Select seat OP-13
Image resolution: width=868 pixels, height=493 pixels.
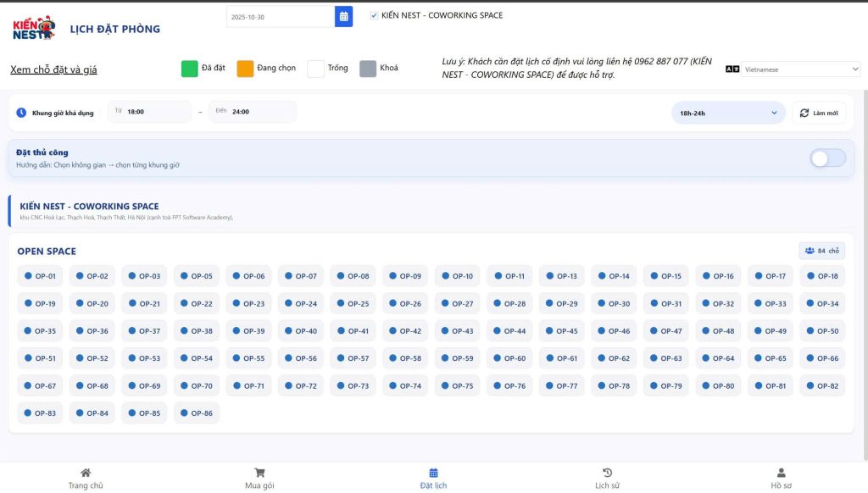(x=561, y=276)
